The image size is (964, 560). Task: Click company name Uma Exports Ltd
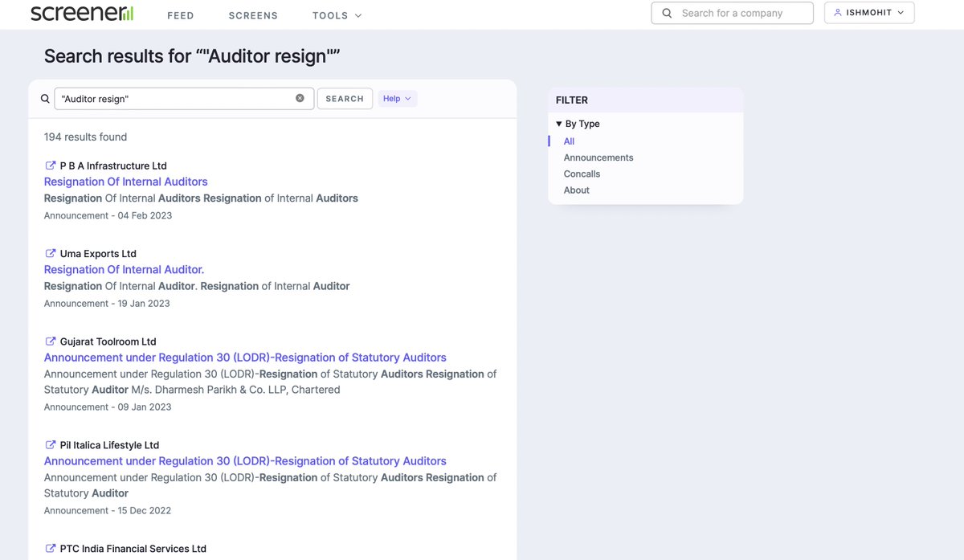[98, 254]
